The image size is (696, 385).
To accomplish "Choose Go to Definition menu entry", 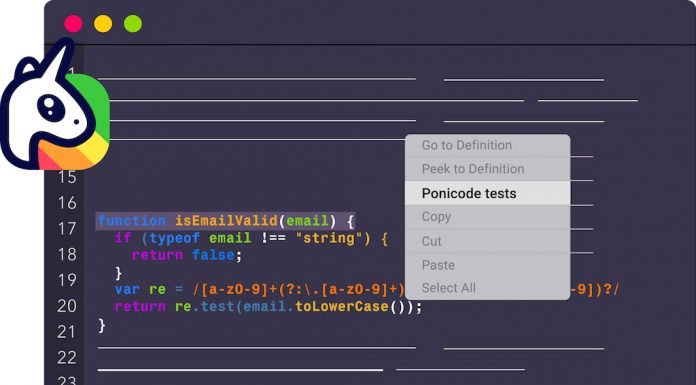I will point(487,145).
